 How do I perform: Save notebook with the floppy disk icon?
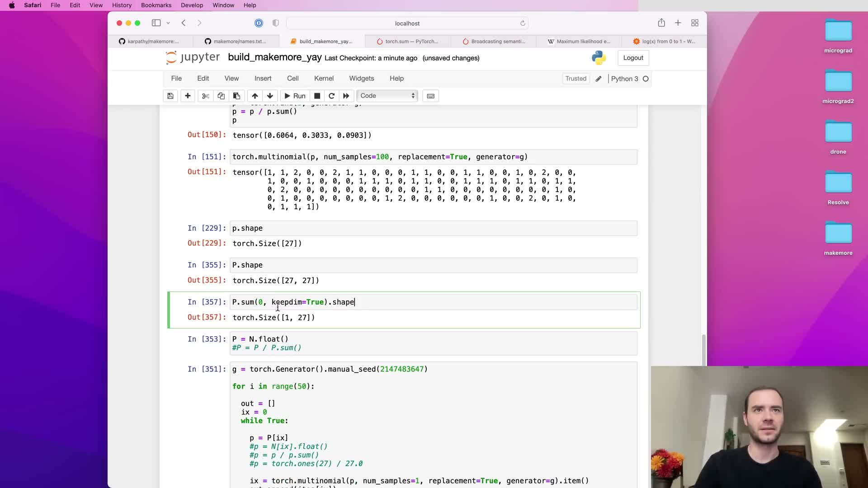[170, 96]
